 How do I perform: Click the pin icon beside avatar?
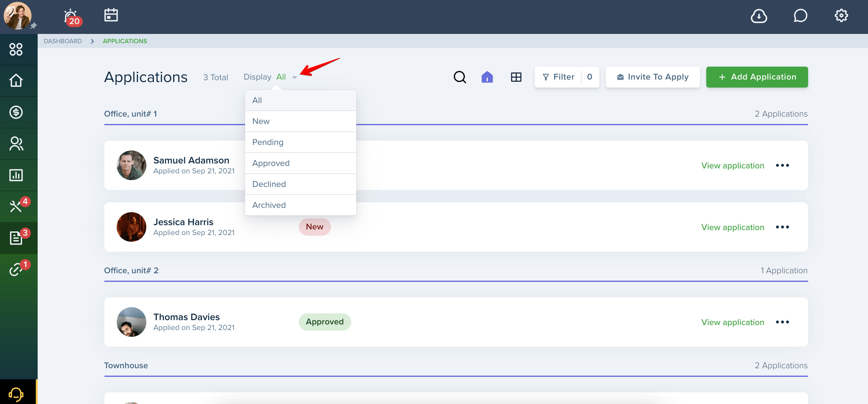33,26
